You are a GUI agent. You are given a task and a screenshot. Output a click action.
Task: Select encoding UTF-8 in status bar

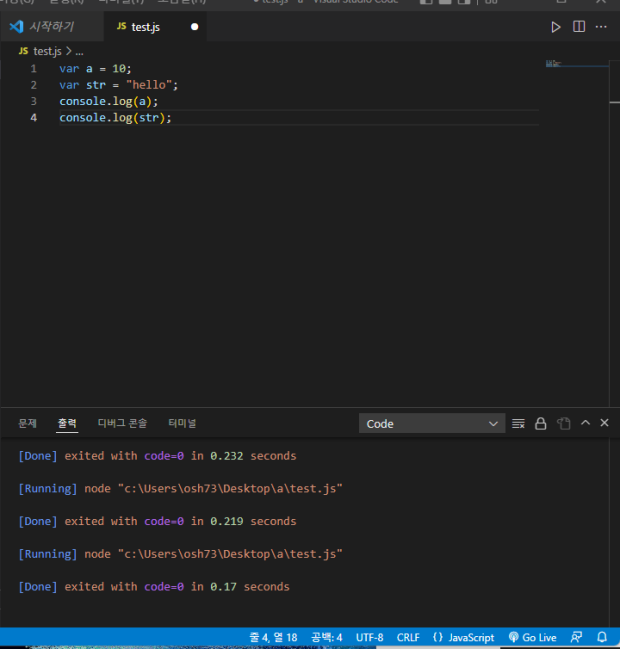click(370, 637)
